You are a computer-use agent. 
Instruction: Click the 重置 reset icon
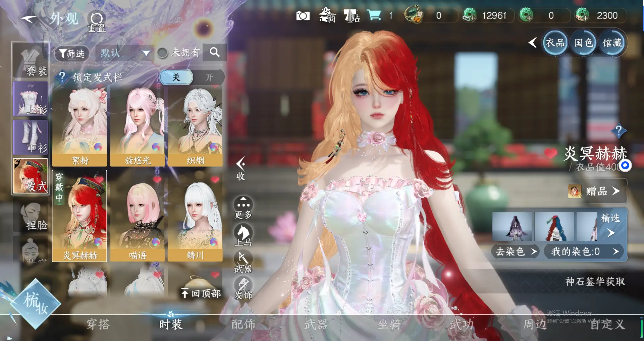click(x=97, y=22)
